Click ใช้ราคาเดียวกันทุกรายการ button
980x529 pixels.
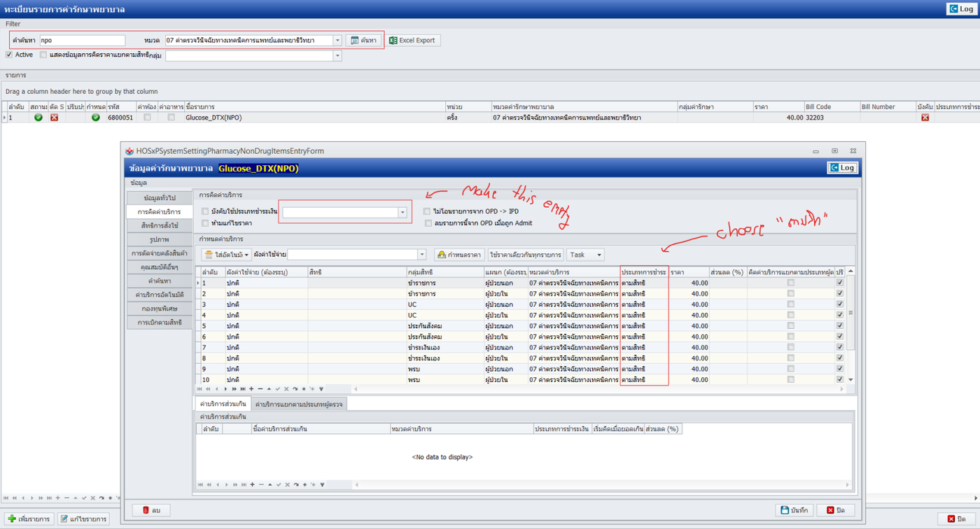point(526,255)
